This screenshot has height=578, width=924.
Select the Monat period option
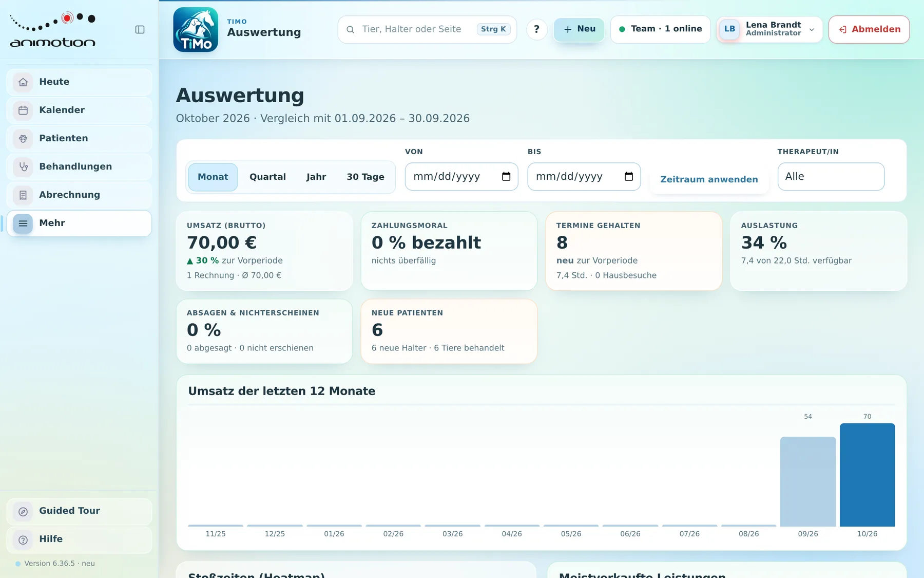[213, 177]
